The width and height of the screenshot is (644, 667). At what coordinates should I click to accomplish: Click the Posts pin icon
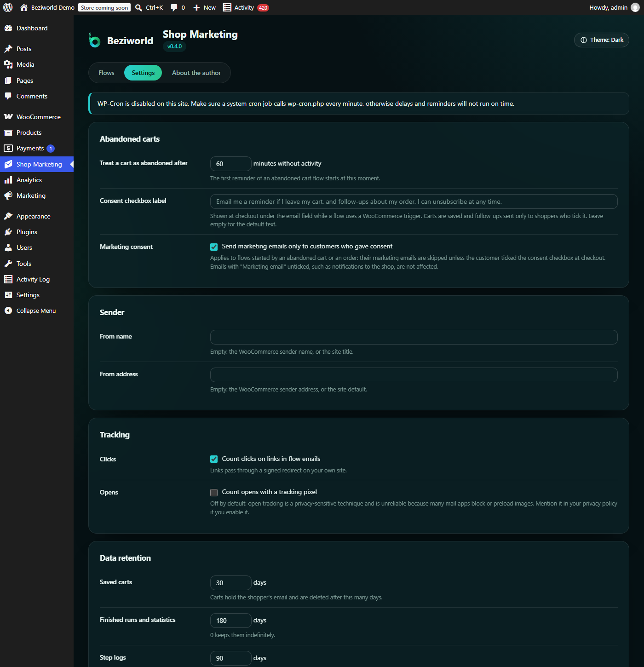(8, 49)
